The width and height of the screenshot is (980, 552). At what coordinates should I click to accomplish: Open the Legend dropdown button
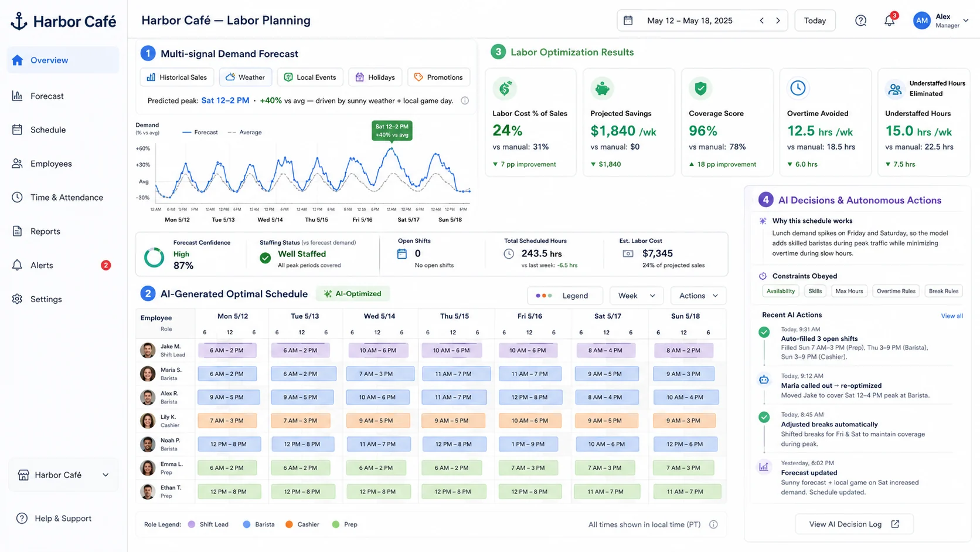[x=566, y=296]
